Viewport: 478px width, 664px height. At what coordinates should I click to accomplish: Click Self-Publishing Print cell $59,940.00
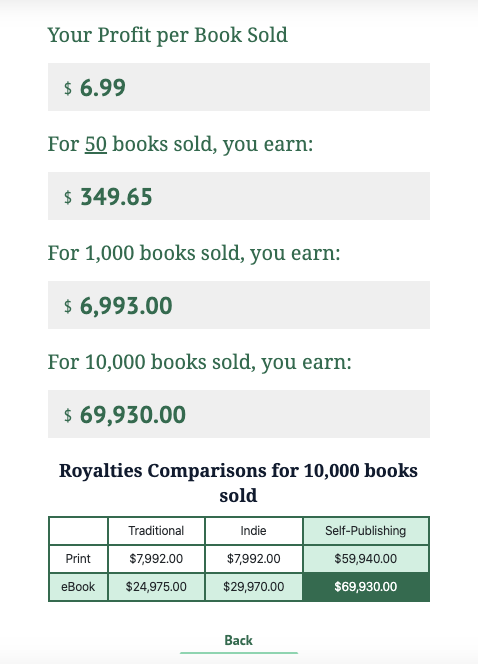click(366, 559)
